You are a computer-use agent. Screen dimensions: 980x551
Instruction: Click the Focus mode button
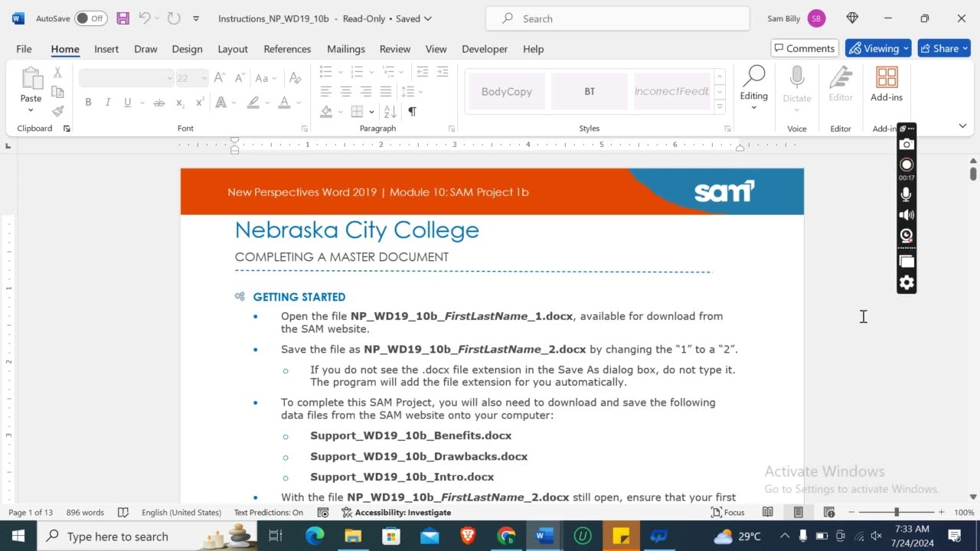click(728, 512)
